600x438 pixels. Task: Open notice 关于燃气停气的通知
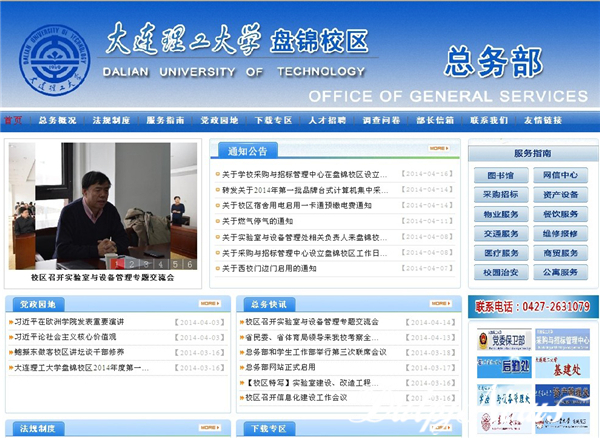258,221
